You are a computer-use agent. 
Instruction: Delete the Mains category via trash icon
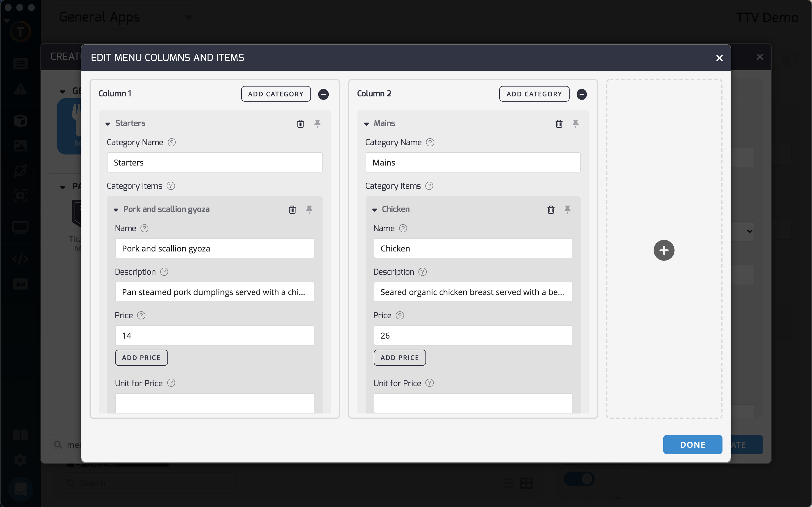(559, 124)
